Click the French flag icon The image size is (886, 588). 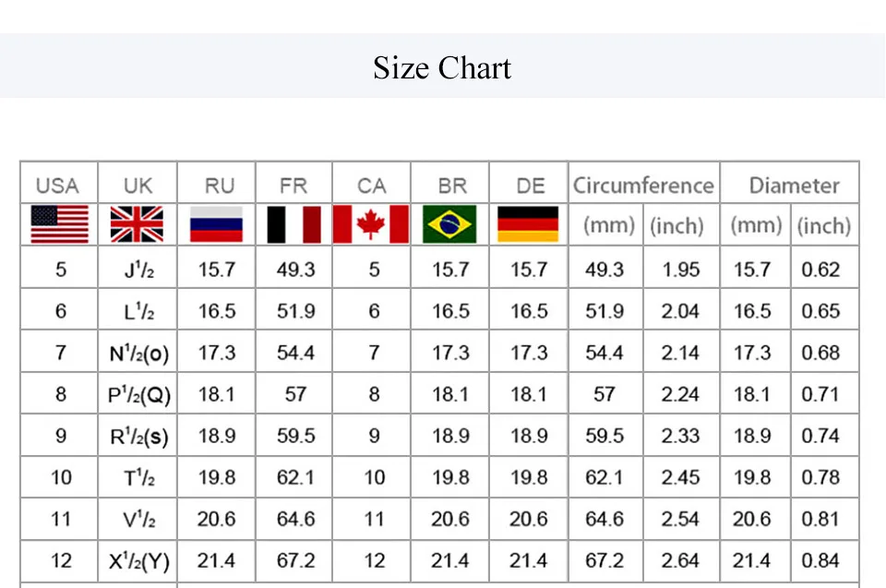293,224
